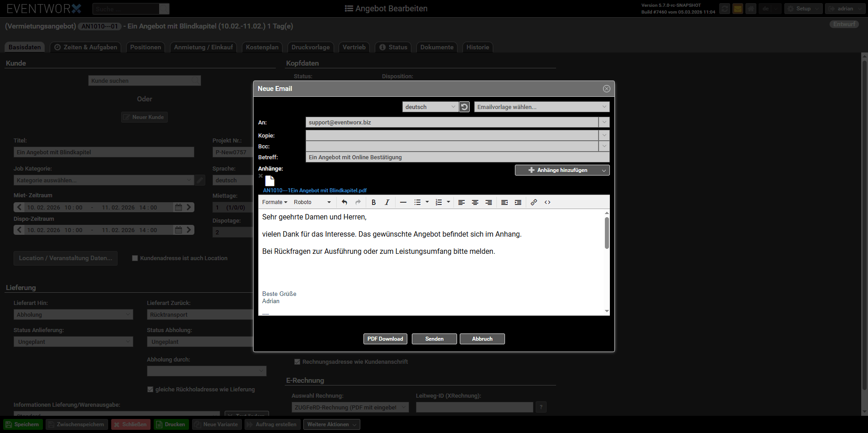The width and height of the screenshot is (868, 433).
Task: Apply italic formatting in email editor
Action: tap(387, 202)
